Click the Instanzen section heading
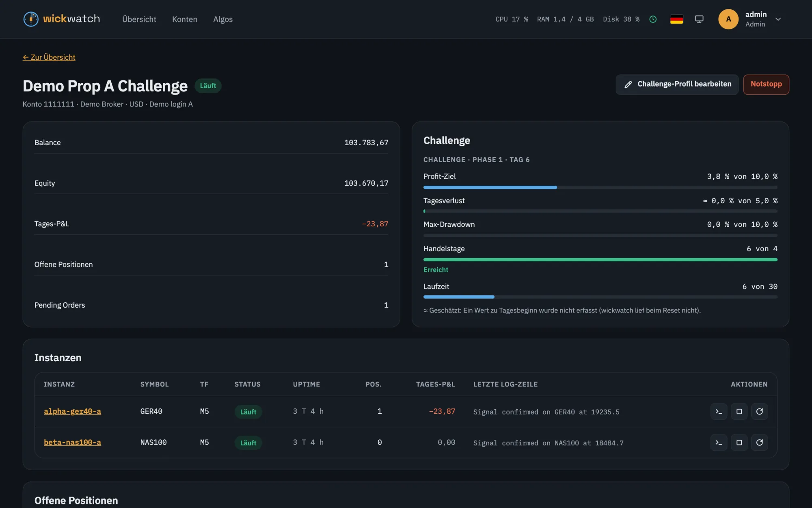The width and height of the screenshot is (812, 508). click(x=58, y=358)
